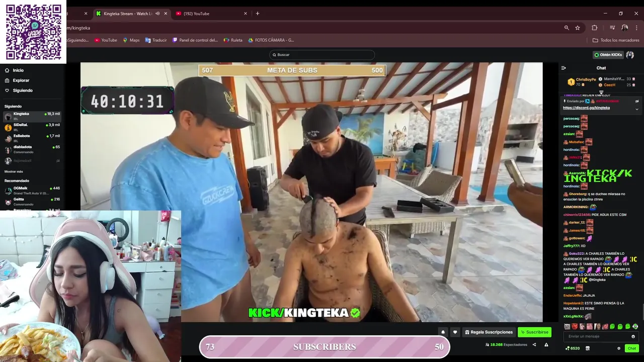This screenshot has height=362, width=644.
Task: Click the 6520 channel points icon
Action: pos(573,348)
